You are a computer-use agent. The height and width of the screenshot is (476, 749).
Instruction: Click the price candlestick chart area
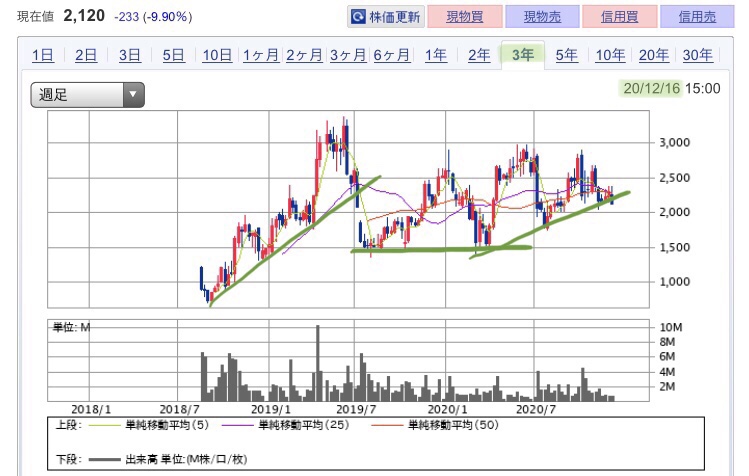(348, 209)
